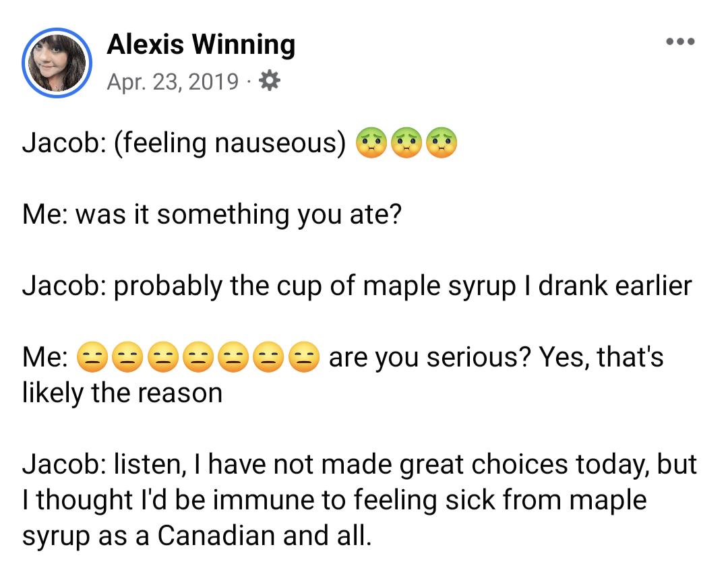728x566 pixels.
Task: Click the first nauseated face emoji
Action: 371,143
